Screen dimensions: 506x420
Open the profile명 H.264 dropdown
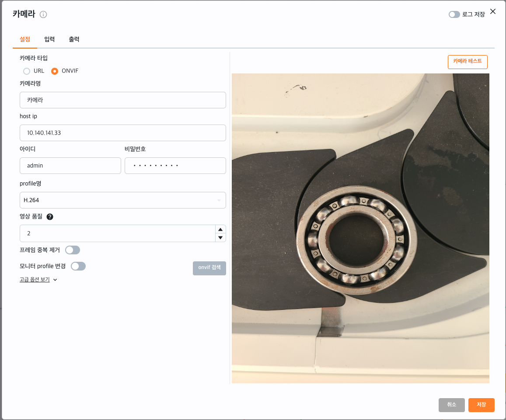(122, 200)
